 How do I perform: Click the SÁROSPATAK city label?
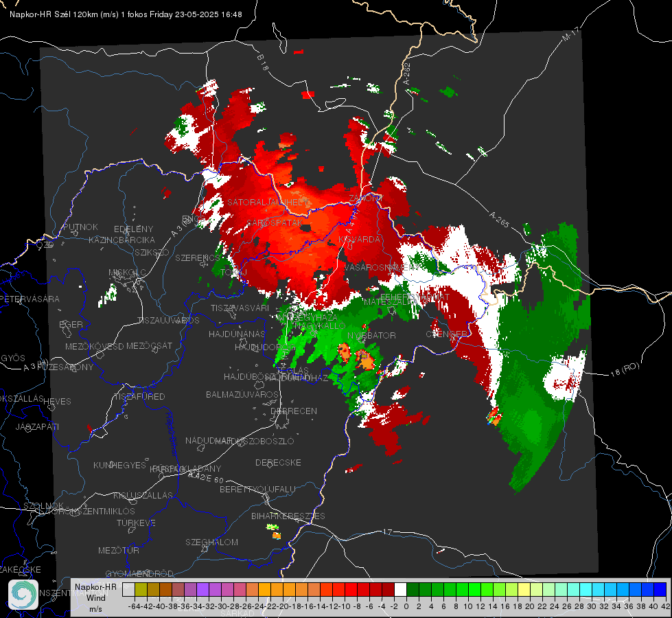coord(275,223)
